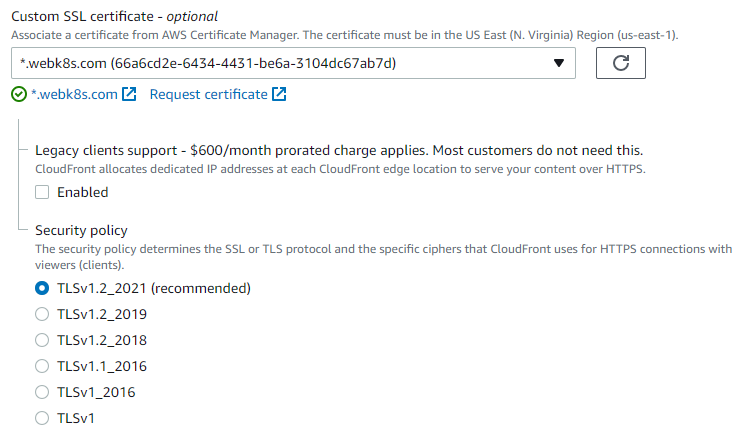Click external link icon beside *.webk8s.com
752x446 pixels.
pyautogui.click(x=129, y=95)
